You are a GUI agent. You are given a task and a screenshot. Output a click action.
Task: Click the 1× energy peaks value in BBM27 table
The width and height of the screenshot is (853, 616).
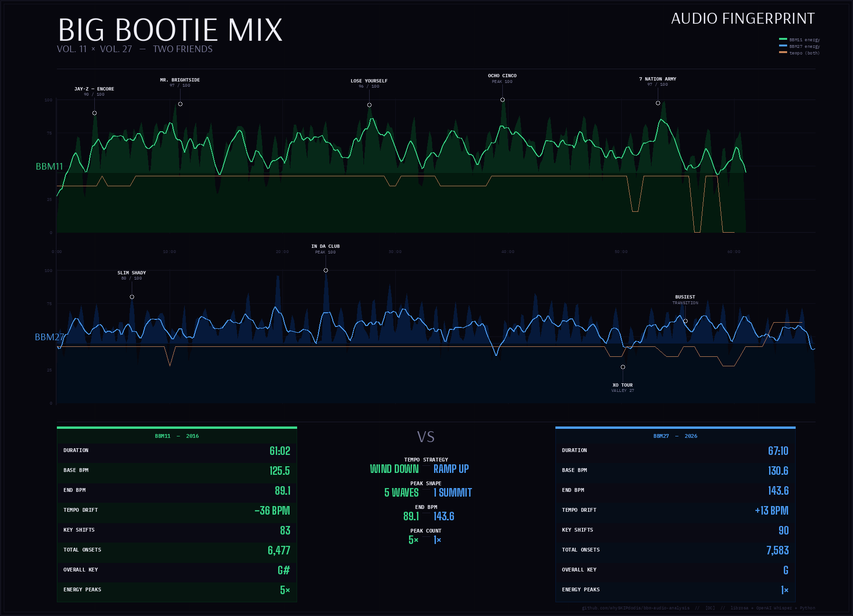785,590
